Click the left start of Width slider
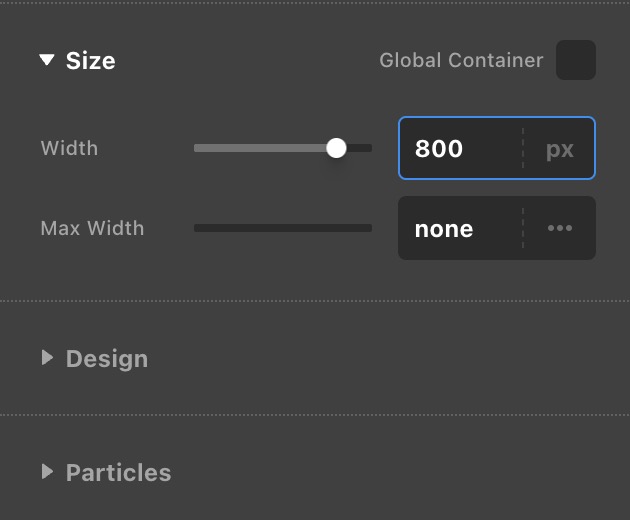 click(x=198, y=148)
